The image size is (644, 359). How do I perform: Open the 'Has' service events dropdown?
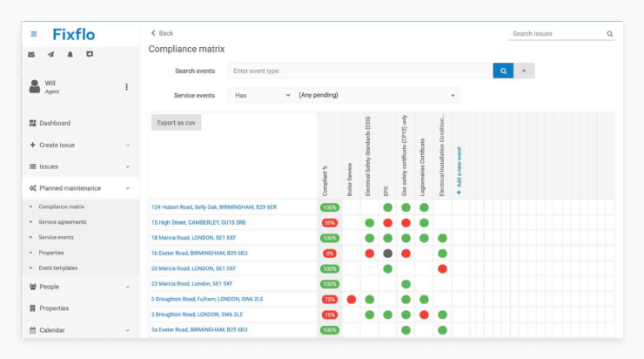click(261, 95)
